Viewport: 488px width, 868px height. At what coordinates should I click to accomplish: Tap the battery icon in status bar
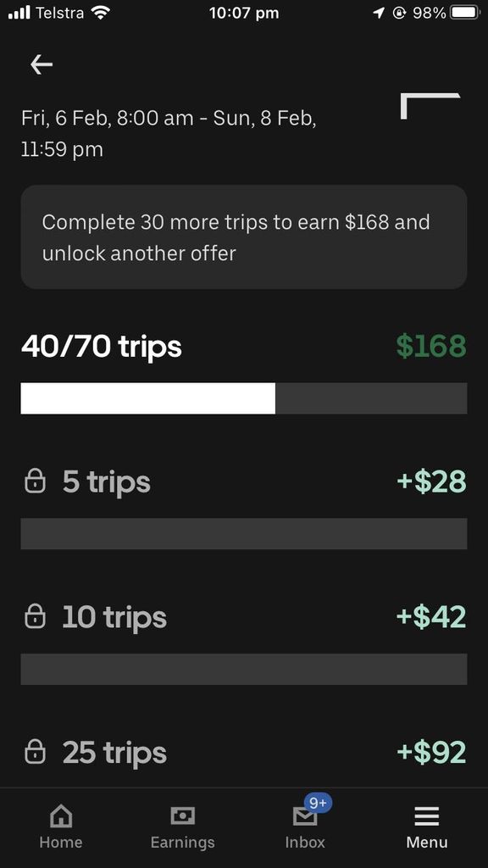[463, 13]
